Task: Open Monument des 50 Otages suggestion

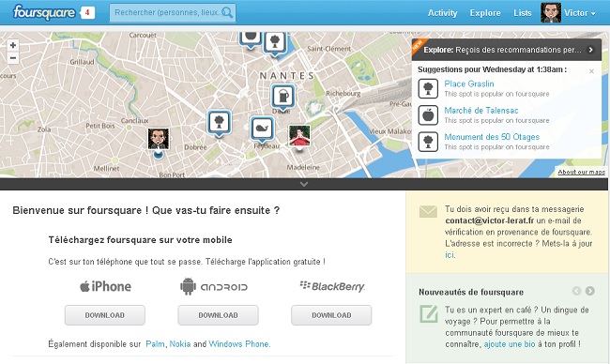Action: coord(492,137)
